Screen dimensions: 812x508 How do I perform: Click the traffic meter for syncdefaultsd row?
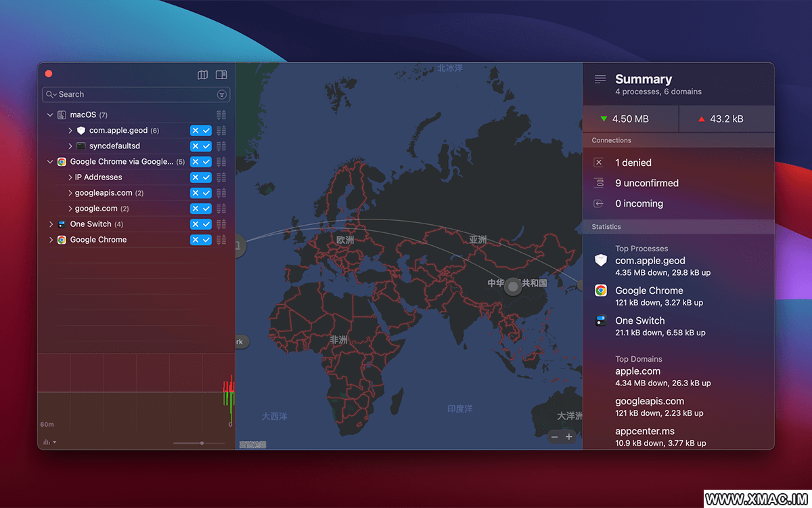221,146
